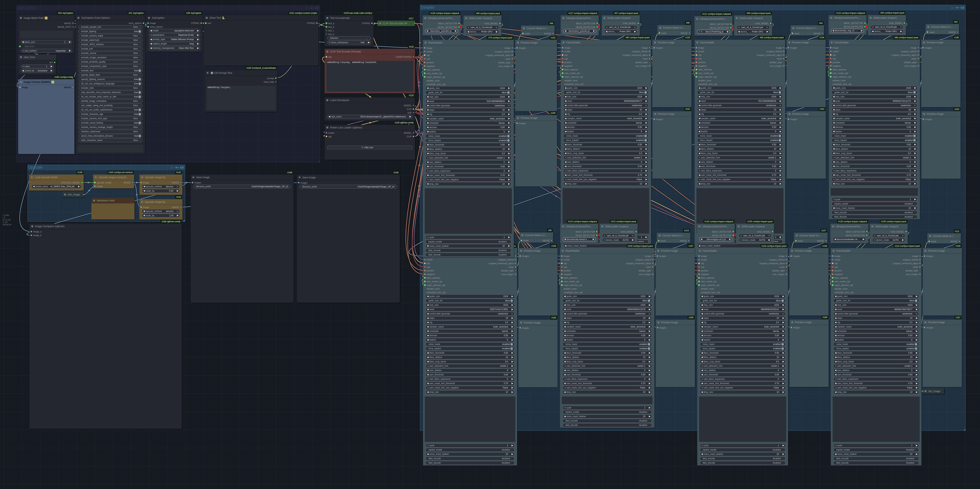Click filename_prefix field ending Singer_UP_x2

tap(242, 187)
